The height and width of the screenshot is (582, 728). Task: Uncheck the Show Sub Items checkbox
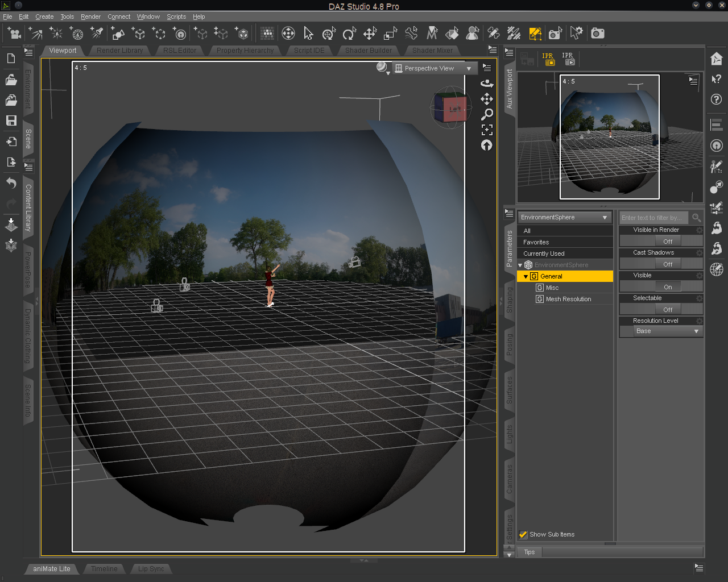click(523, 534)
